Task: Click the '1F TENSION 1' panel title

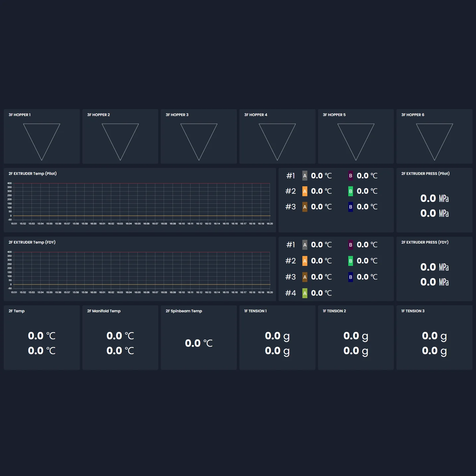Action: tap(255, 311)
